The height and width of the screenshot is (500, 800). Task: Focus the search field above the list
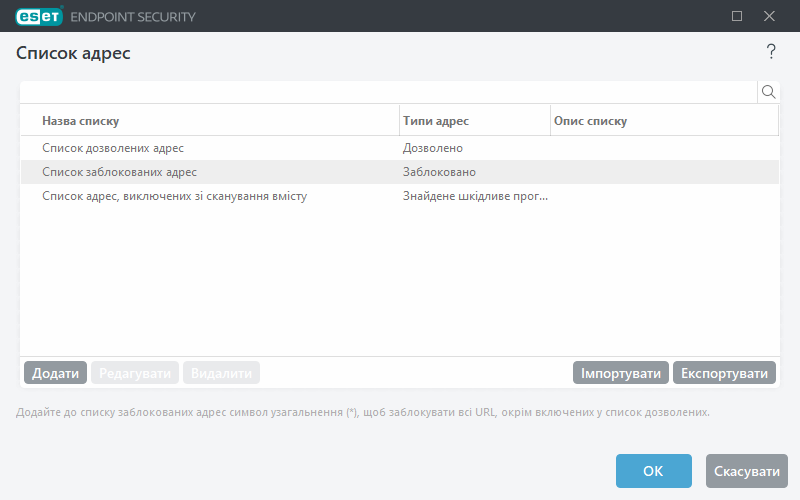pyautogui.click(x=388, y=92)
